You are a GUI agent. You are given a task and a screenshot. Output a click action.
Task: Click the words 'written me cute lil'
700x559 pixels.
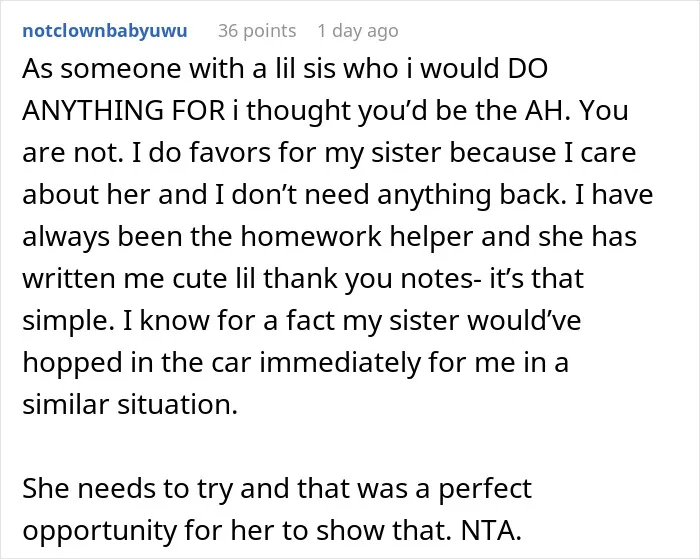pyautogui.click(x=139, y=278)
